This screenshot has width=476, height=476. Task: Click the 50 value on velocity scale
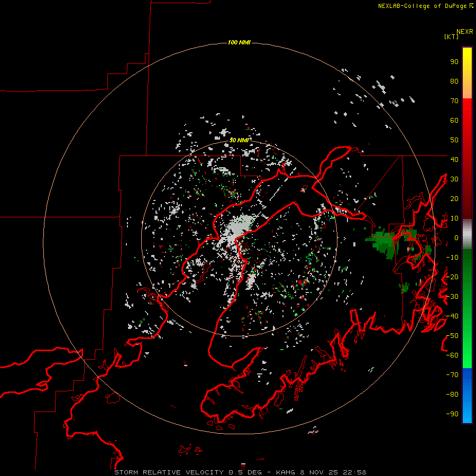click(454, 140)
